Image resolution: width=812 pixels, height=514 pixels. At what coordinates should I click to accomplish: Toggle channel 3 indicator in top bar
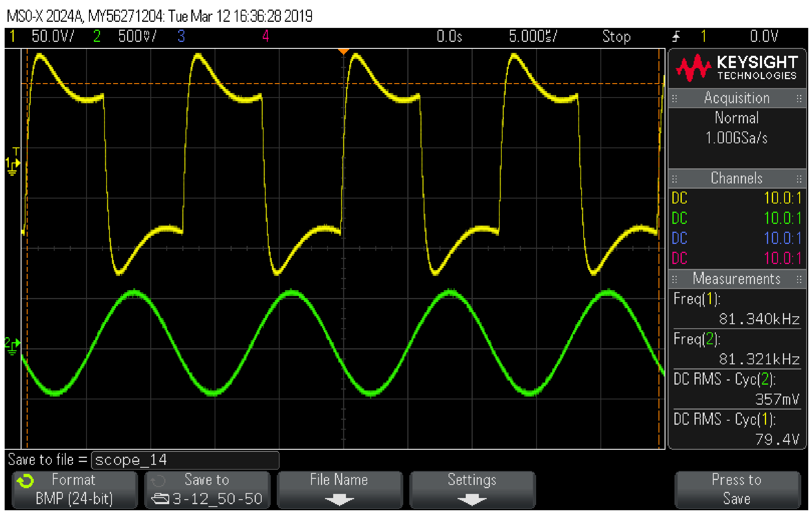181,36
